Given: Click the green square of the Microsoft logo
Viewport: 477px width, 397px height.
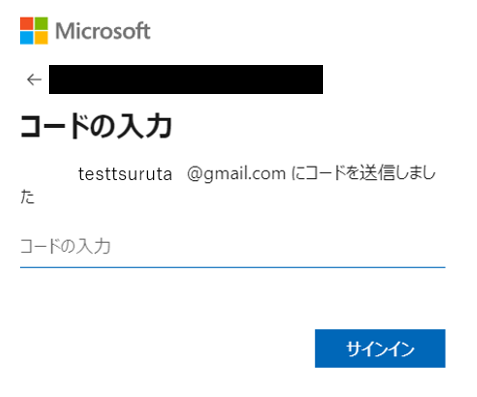Looking at the screenshot, I should [x=41, y=23].
